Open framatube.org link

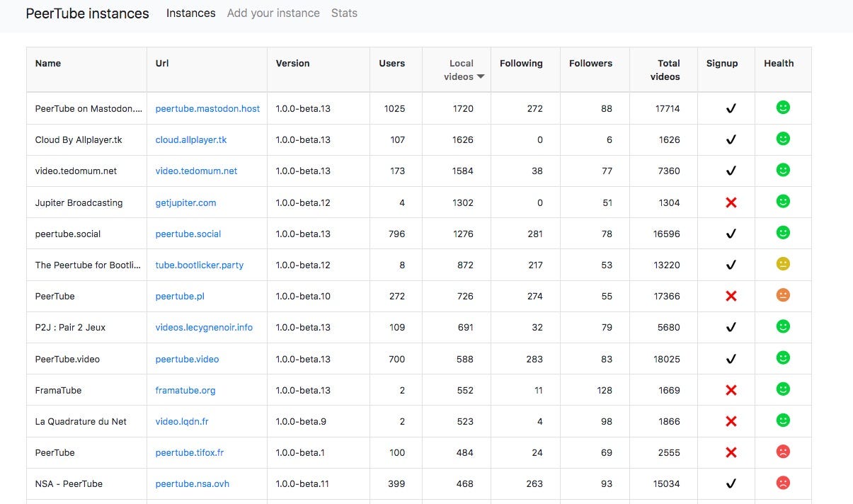tap(185, 390)
